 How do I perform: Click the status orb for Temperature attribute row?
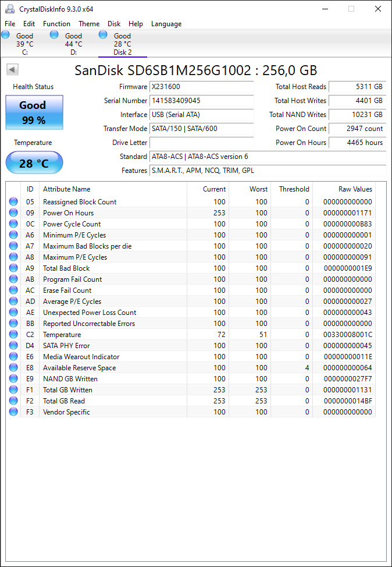click(13, 335)
